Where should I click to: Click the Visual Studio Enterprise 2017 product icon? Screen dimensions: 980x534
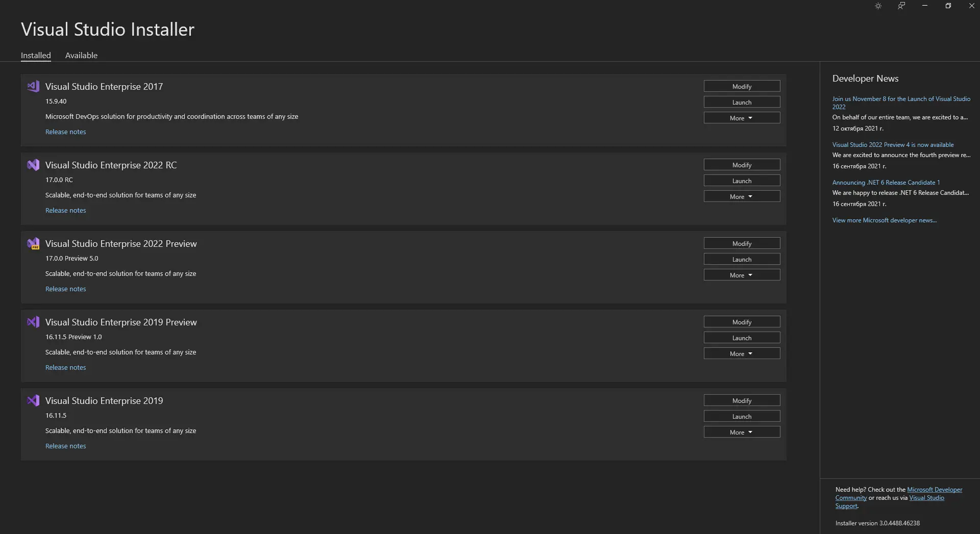click(33, 86)
